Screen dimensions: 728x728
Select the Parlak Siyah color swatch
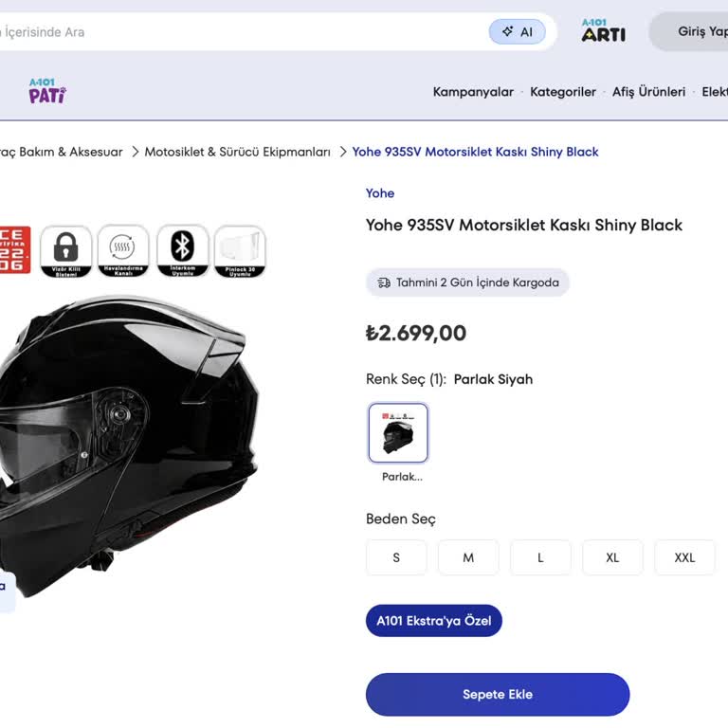pyautogui.click(x=398, y=432)
